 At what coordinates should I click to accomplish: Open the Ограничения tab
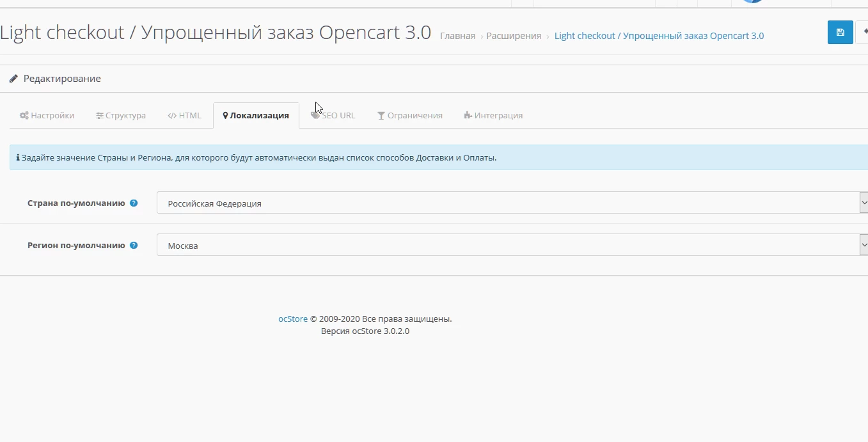410,116
